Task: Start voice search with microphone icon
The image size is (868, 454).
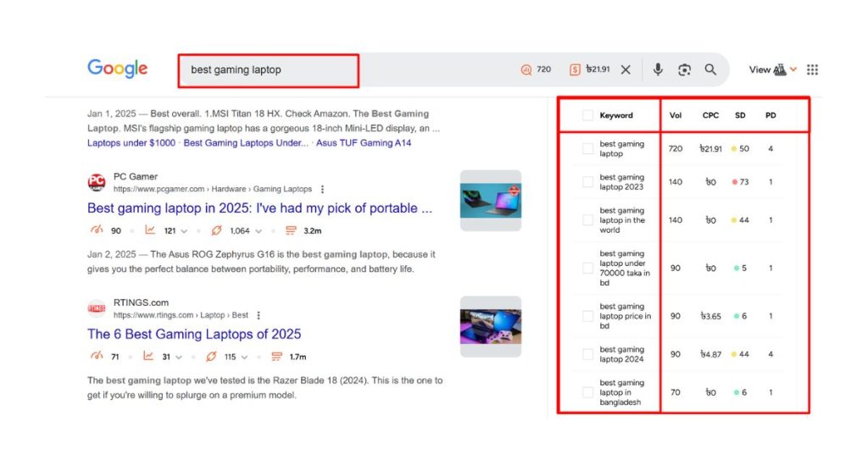Action: point(658,69)
